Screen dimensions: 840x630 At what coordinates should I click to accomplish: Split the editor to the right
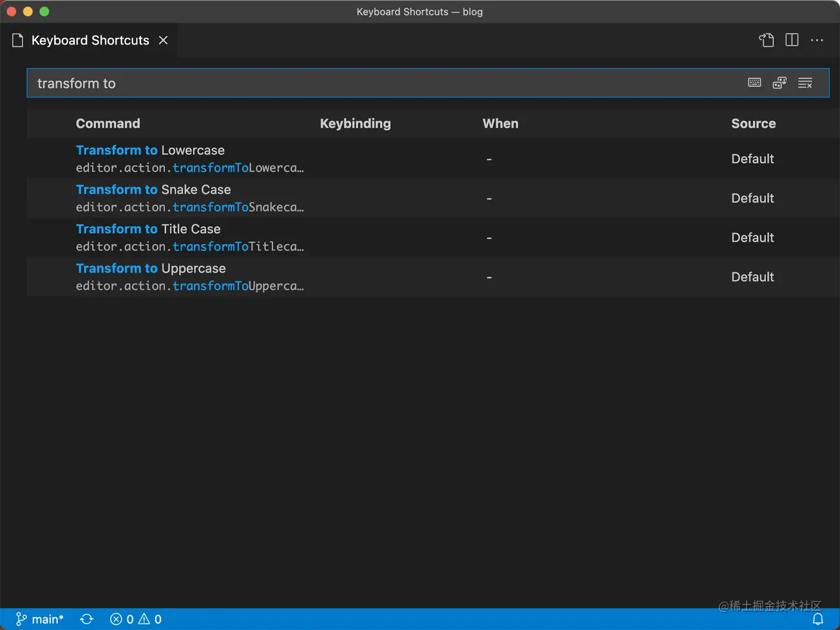[x=792, y=40]
